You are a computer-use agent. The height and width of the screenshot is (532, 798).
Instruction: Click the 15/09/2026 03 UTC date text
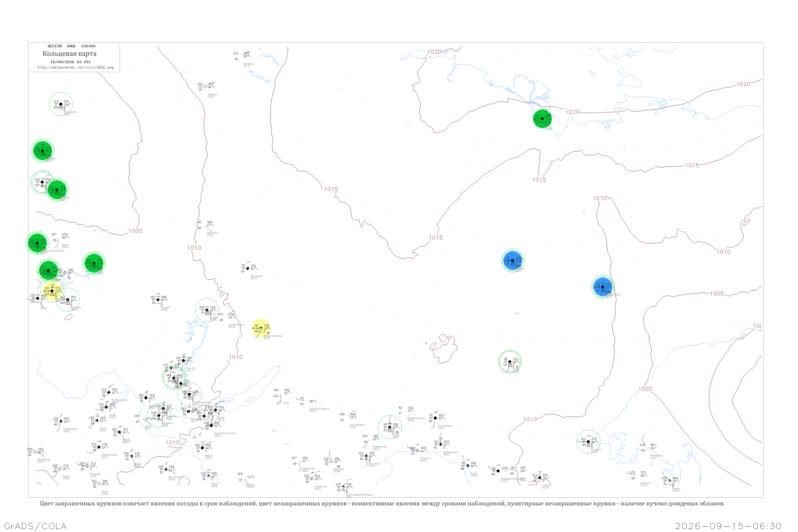pos(70,62)
